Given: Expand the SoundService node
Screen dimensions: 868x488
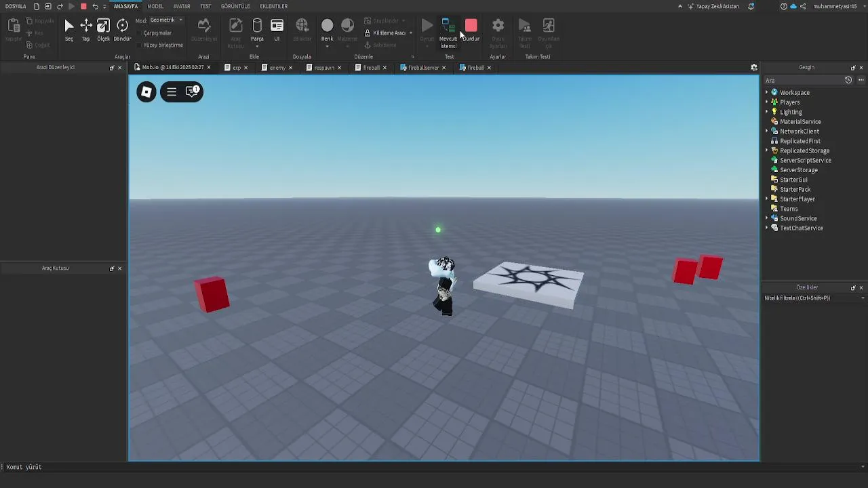Looking at the screenshot, I should point(767,218).
